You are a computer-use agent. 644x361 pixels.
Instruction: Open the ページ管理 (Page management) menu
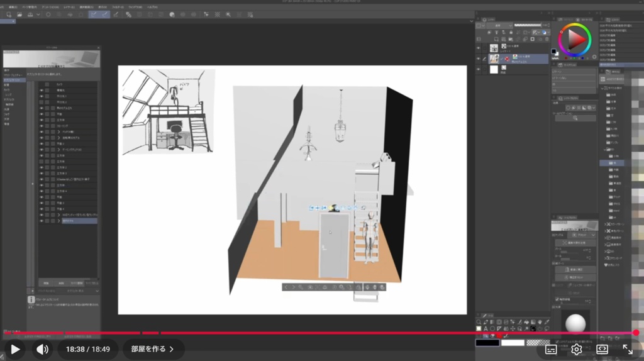[29, 7]
